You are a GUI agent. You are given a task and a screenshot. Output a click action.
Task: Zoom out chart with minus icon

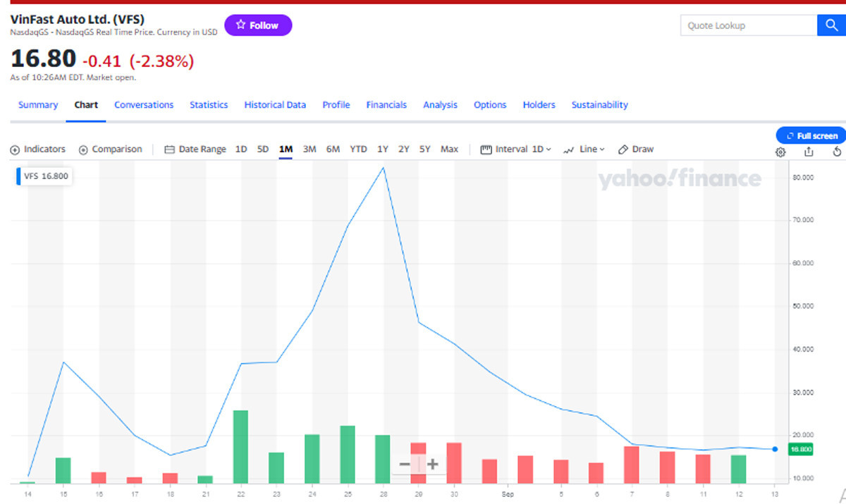[x=405, y=464]
